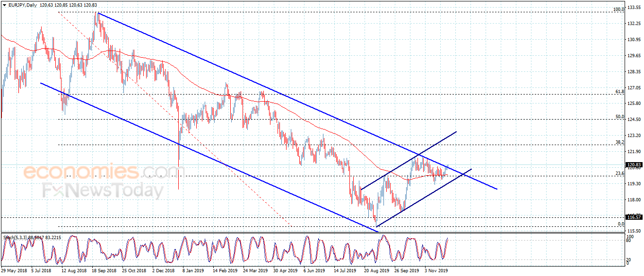
Task: Click the 50.0 Fibonacci level label
Action: point(620,116)
